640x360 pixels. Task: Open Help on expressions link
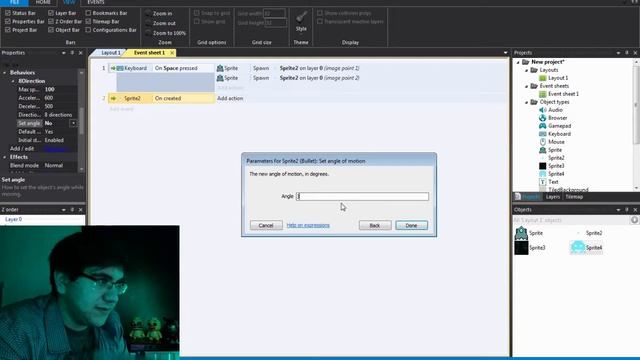[308, 225]
